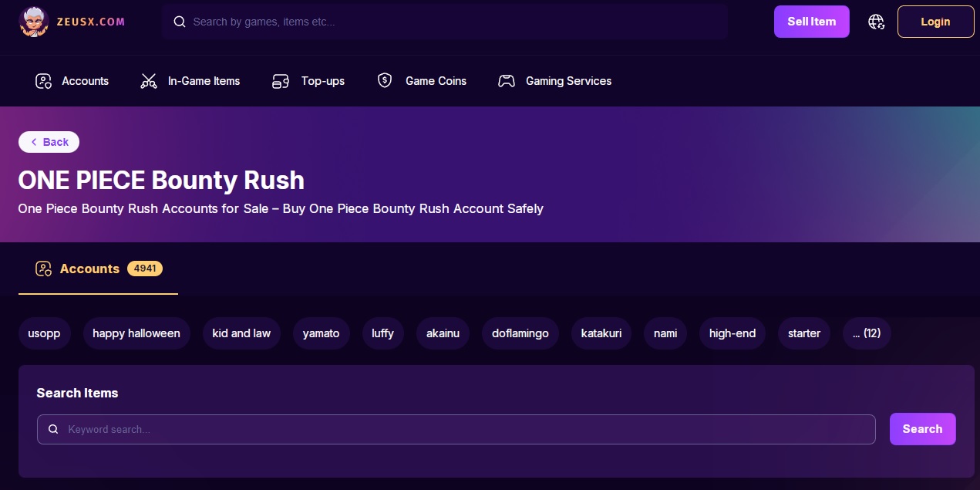This screenshot has height=490, width=980.
Task: Click the In-Game Items crossed swords icon
Action: pyautogui.click(x=149, y=81)
